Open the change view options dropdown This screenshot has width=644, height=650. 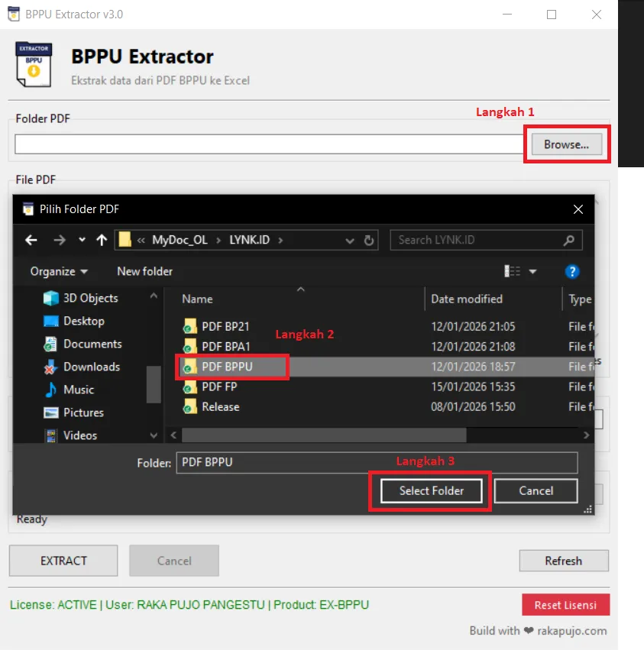coord(532,271)
